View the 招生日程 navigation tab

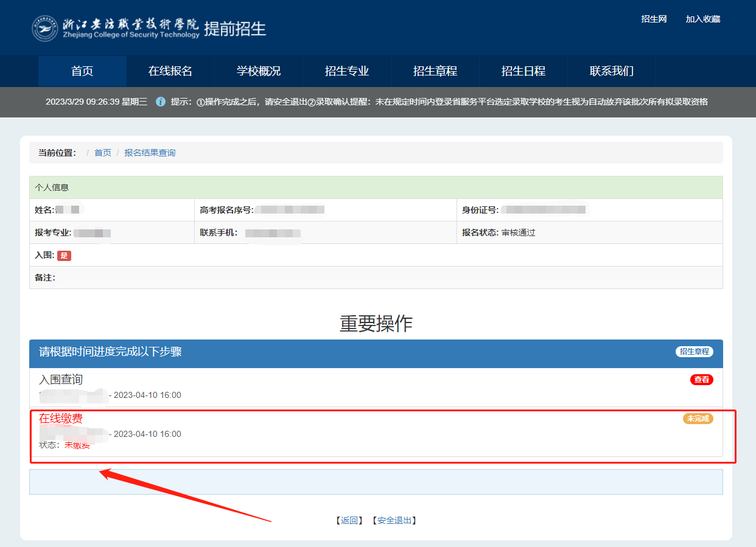coord(523,71)
